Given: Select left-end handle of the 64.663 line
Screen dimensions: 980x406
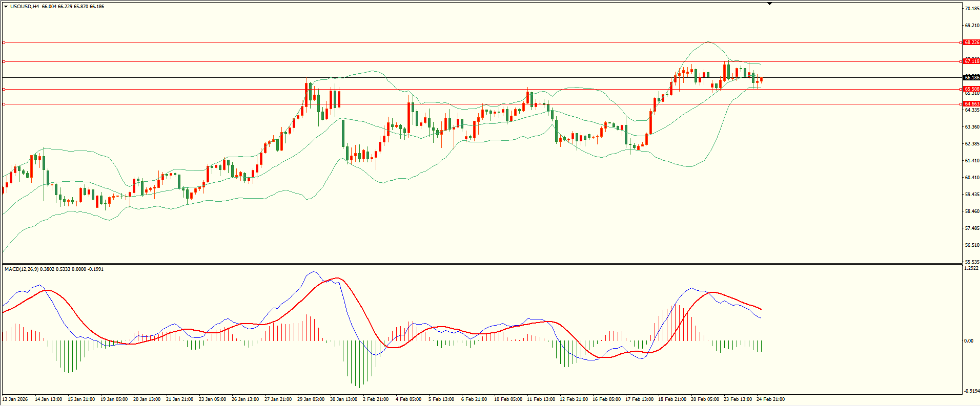Looking at the screenshot, I should (4, 104).
